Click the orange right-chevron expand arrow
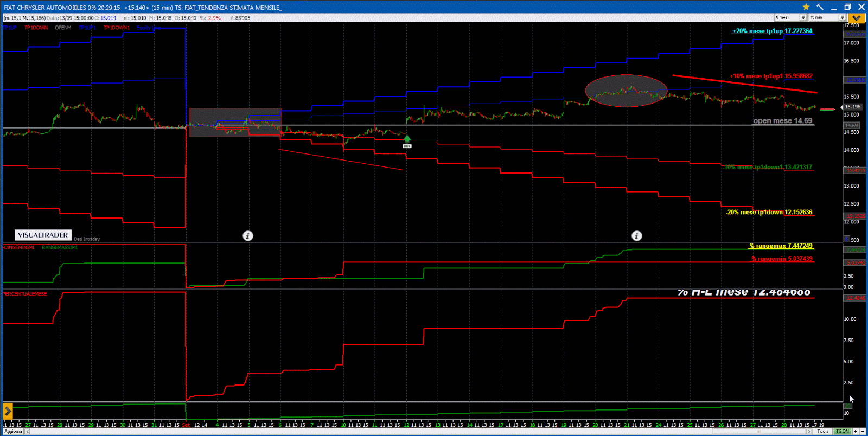Viewport: 868px width, 436px height. 8,412
